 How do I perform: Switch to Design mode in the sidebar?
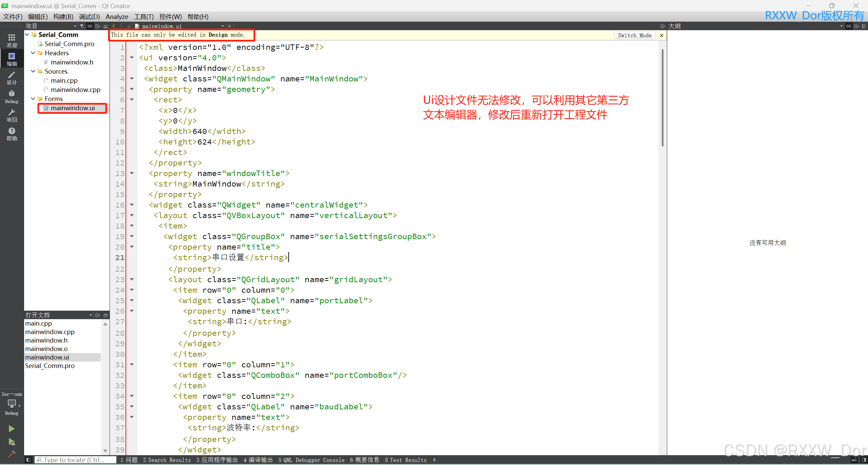coord(12,78)
